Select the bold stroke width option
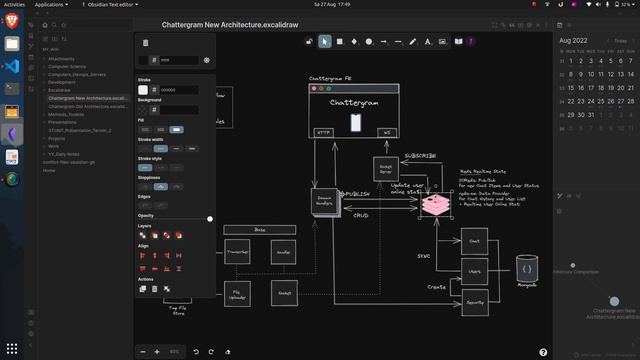 [x=176, y=149]
